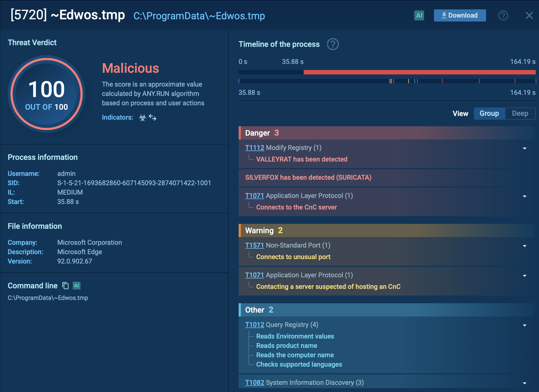Click the AI analysis icon in header
Viewport: 539px width, 392px height.
(x=419, y=15)
